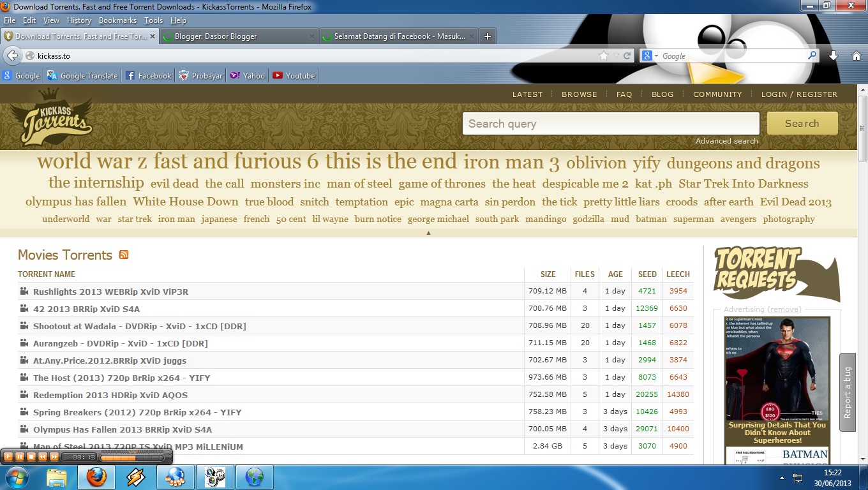Click the Google bookmark in bookmarks toolbar
The width and height of the screenshot is (868, 490).
(21, 75)
